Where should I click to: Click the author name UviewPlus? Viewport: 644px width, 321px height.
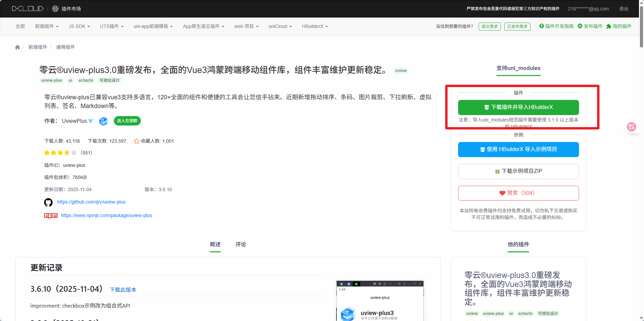pos(74,121)
